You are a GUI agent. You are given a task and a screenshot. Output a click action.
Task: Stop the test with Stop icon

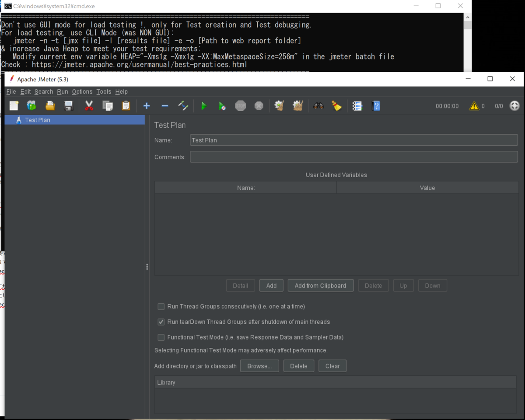241,106
